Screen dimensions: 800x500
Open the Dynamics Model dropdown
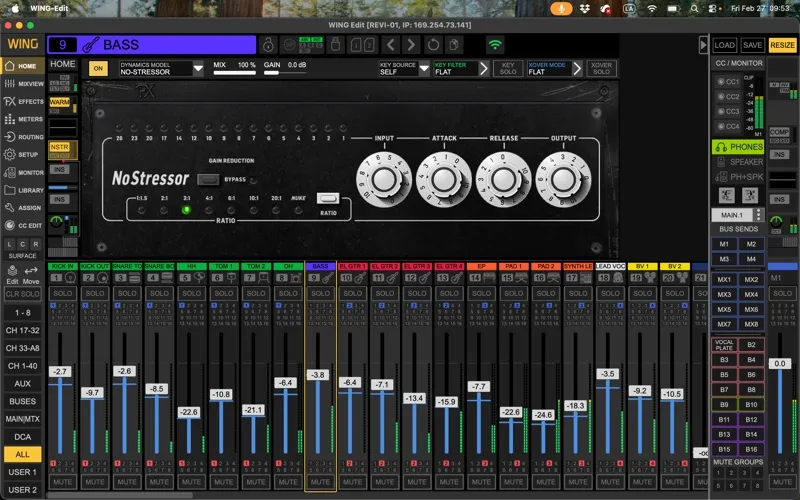pos(198,68)
